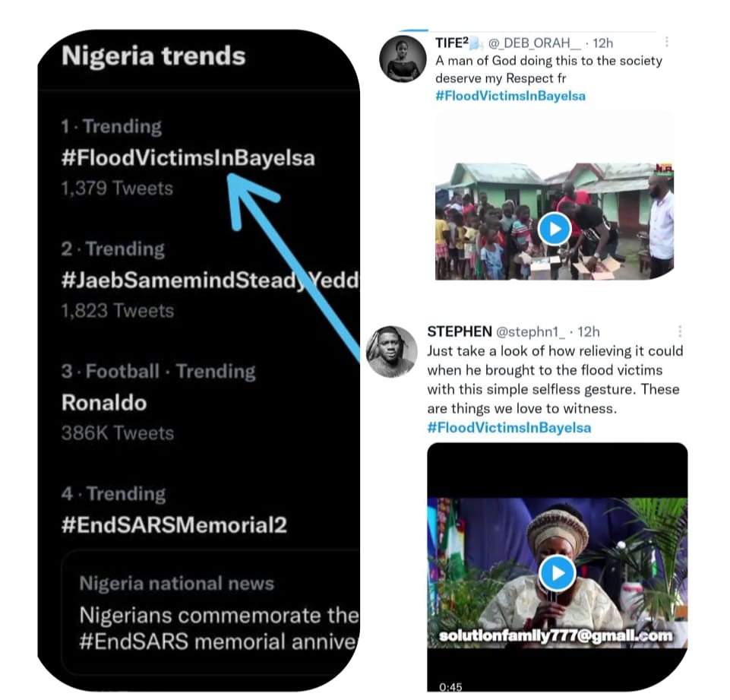Screen dimensions: 730x700
Task: Open STEPHEN's profile avatar
Action: 391,353
